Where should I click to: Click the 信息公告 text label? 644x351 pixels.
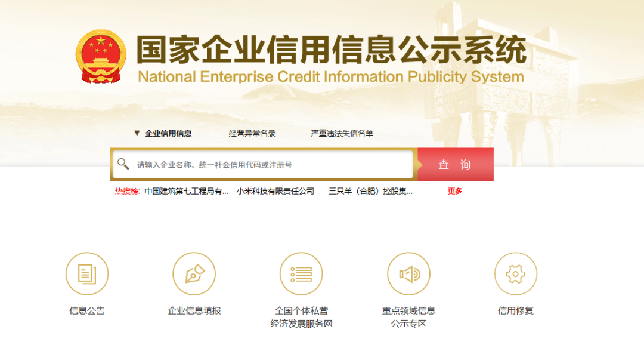click(87, 311)
